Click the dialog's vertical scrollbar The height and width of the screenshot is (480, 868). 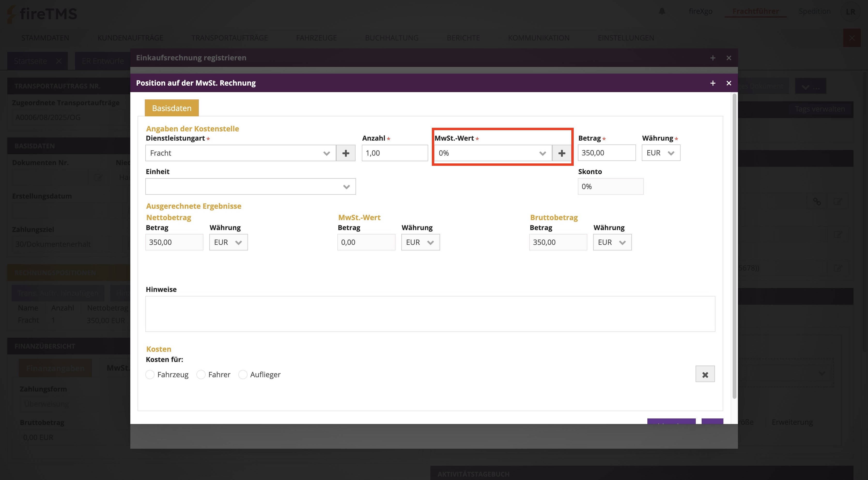click(x=734, y=246)
